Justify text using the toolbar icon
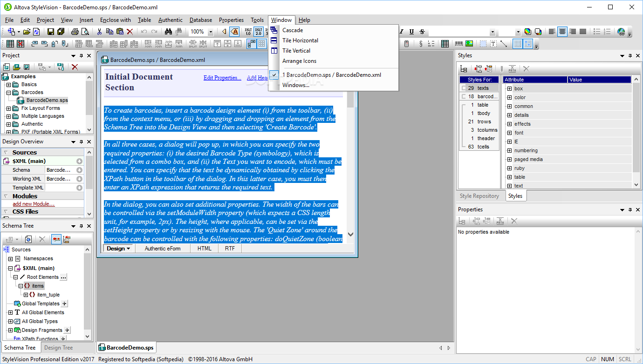Viewport: 643px width, 364px height. pos(583,32)
